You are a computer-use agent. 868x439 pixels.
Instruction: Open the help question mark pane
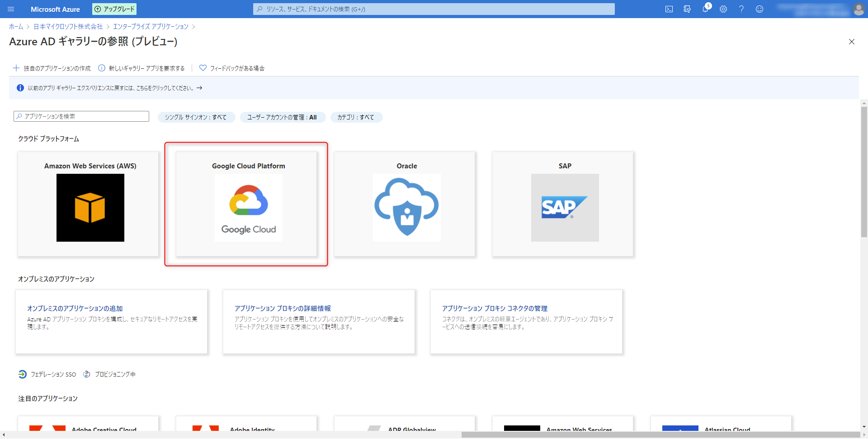coord(741,9)
